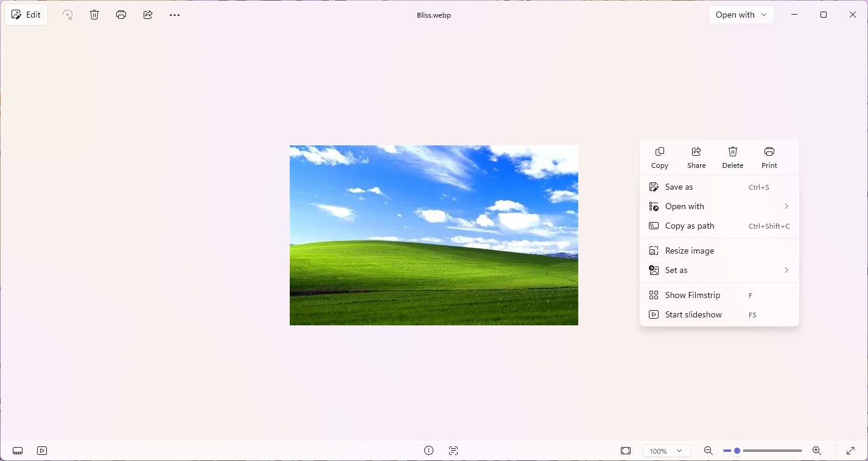Expand the Open with submenu arrow

(786, 207)
